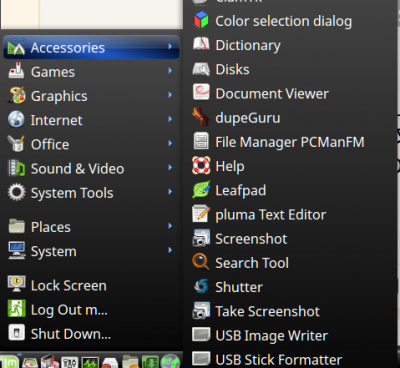Click the Color selection dialog cube icon
Image resolution: width=400 pixels, height=368 pixels.
(x=201, y=20)
